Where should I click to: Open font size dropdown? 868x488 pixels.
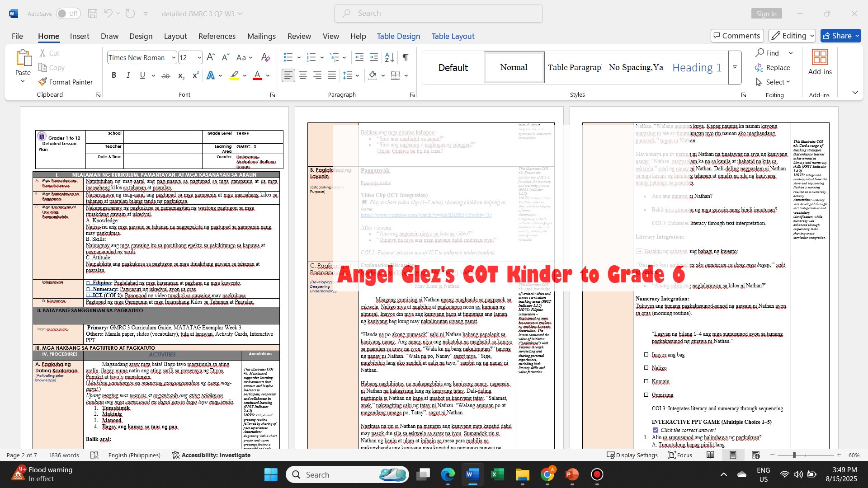coord(199,57)
